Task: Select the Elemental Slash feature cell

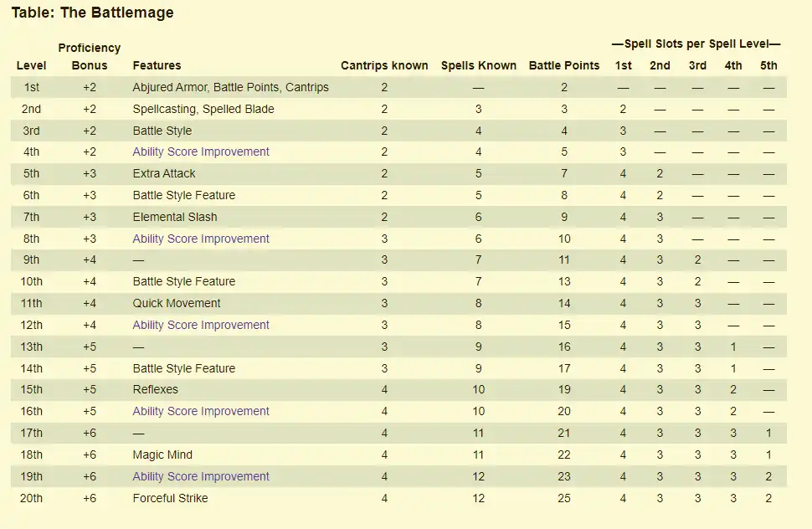Action: click(x=175, y=217)
